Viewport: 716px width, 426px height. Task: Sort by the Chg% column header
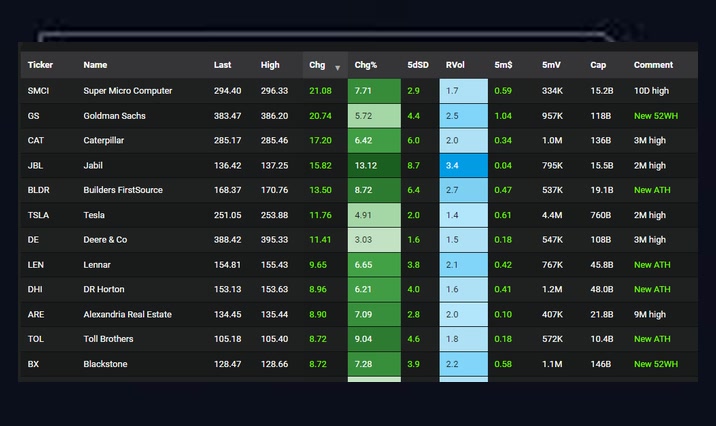[366, 65]
